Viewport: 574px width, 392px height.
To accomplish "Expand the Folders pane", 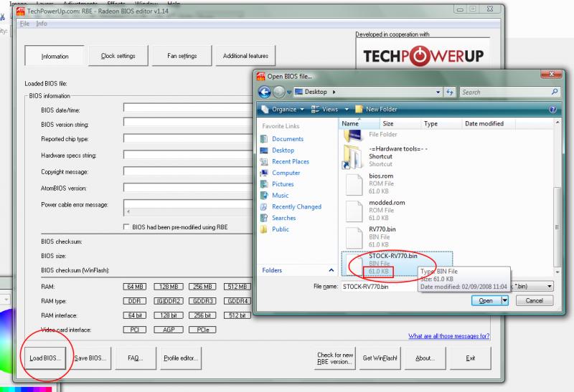I will tap(331, 270).
